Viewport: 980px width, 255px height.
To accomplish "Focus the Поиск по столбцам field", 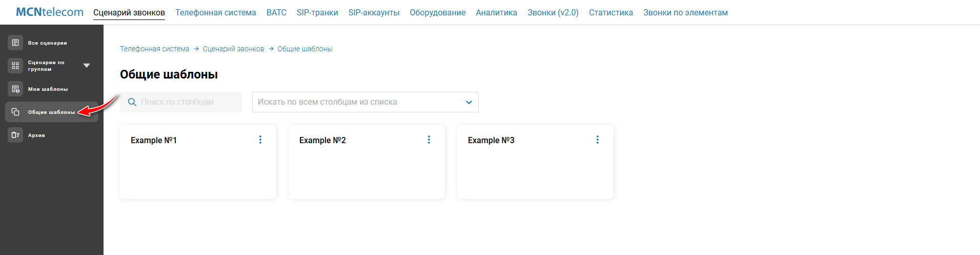I will (x=181, y=102).
